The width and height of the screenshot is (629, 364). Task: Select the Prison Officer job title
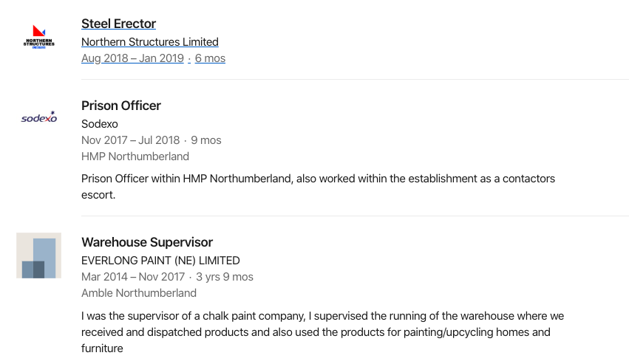tap(121, 106)
